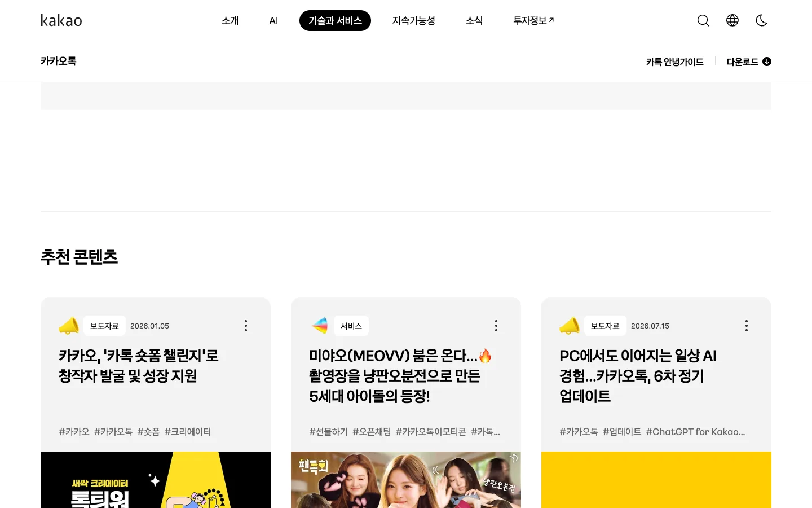The width and height of the screenshot is (812, 508).
Task: Click the date 2026.01.05
Action: pos(149,326)
